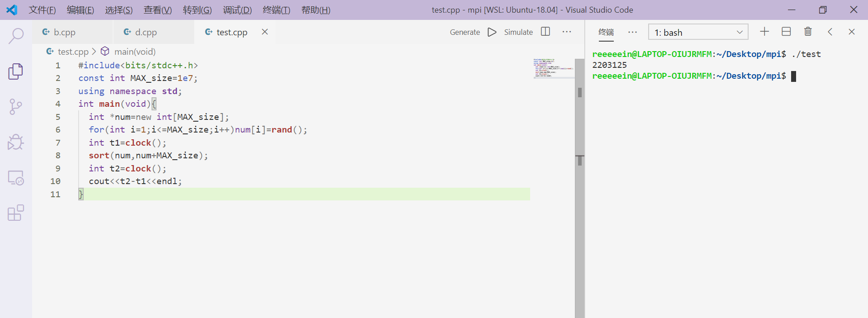The height and width of the screenshot is (318, 868).
Task: Minimize the VS Code window
Action: tap(792, 9)
